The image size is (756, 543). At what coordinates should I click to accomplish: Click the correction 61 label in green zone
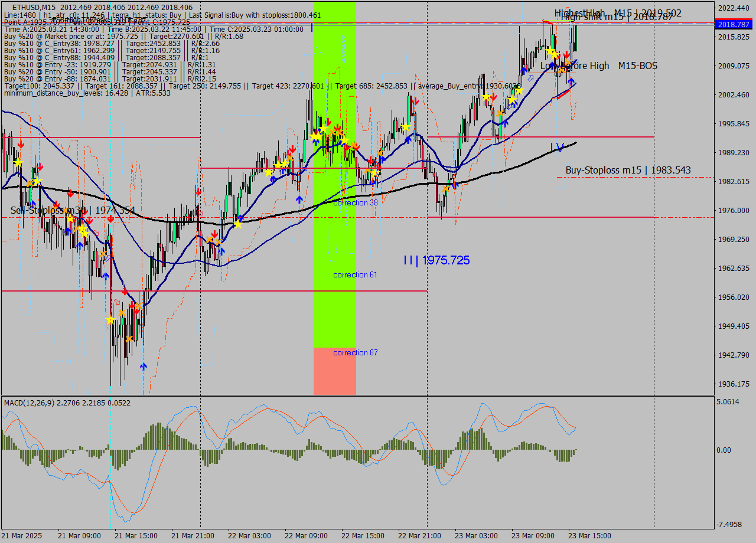click(355, 274)
